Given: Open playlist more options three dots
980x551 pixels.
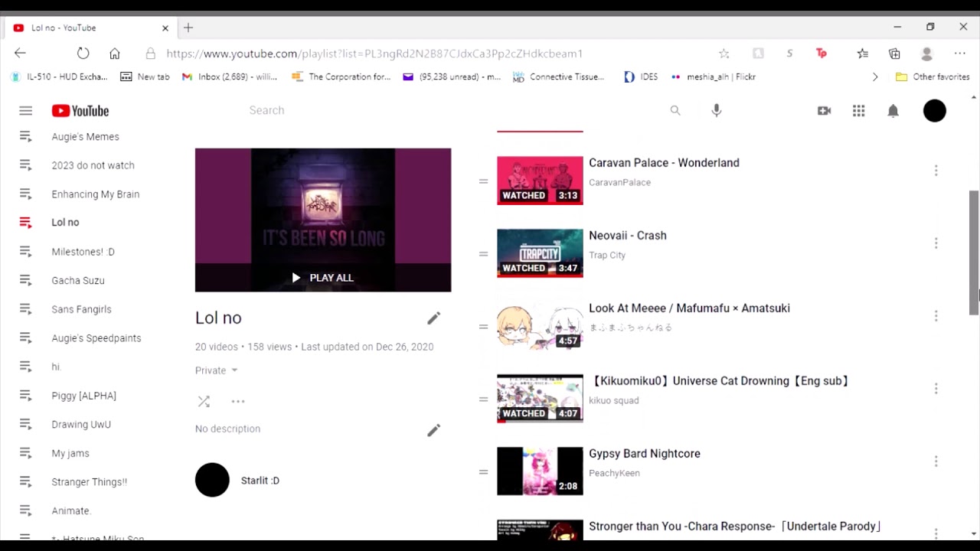Looking at the screenshot, I should point(238,401).
